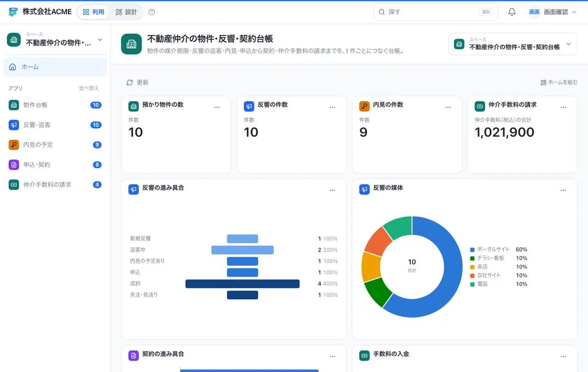Open the help question mark icon
Image resolution: width=588 pixels, height=372 pixels.
pyautogui.click(x=152, y=12)
